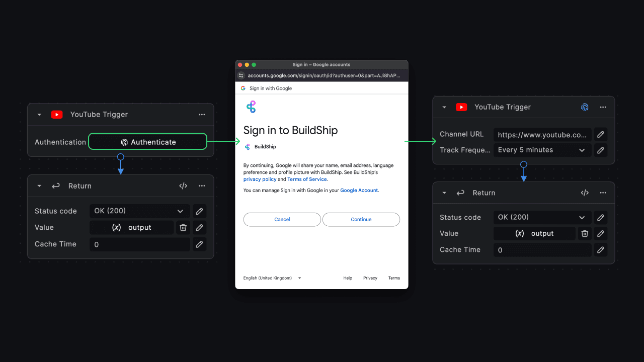Click the fingerprint authentication icon on right trigger
Screen dimensions: 644x362
(585, 107)
